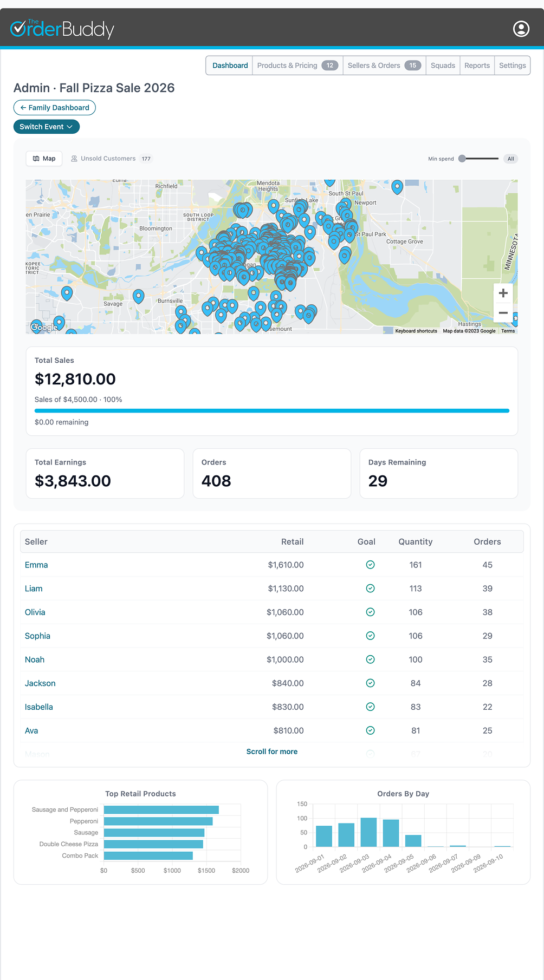Click the Min spend slider handle
The height and width of the screenshot is (980, 544).
click(462, 159)
